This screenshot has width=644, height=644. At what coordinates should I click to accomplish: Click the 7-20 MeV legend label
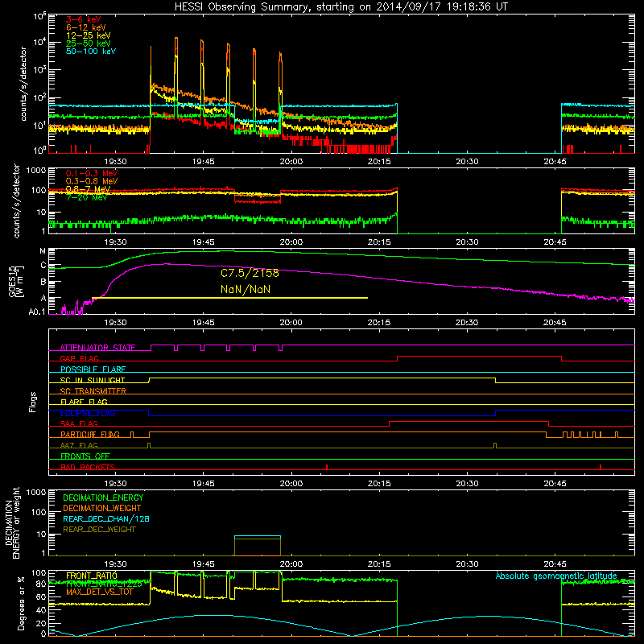point(86,197)
